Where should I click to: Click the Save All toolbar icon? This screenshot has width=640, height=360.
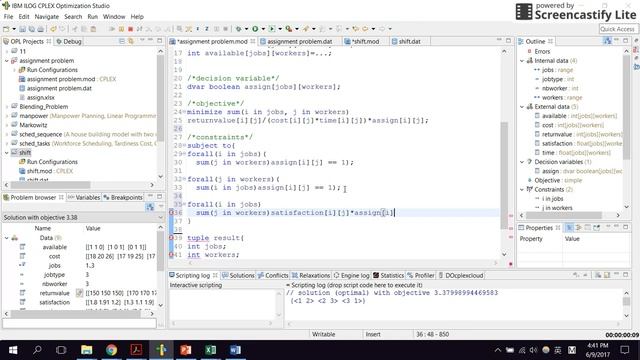coord(31,29)
